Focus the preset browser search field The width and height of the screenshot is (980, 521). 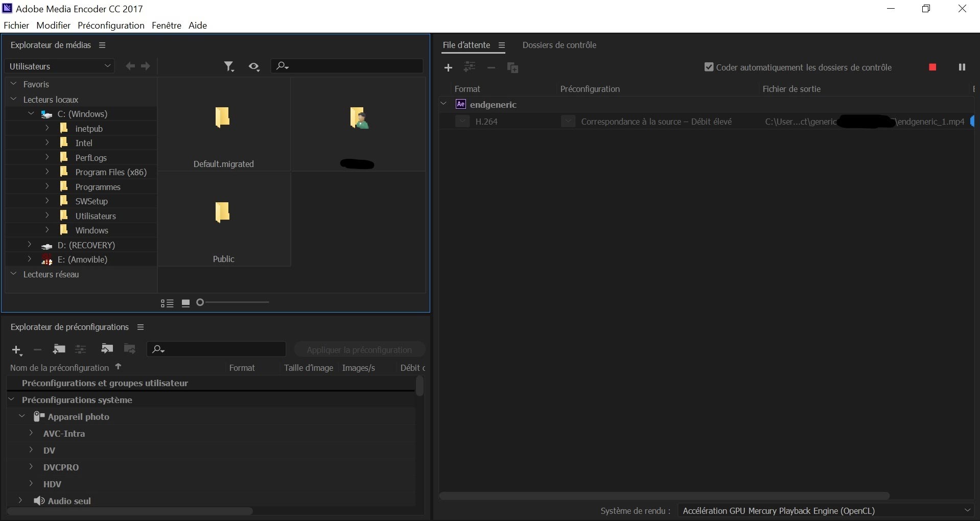click(x=216, y=349)
